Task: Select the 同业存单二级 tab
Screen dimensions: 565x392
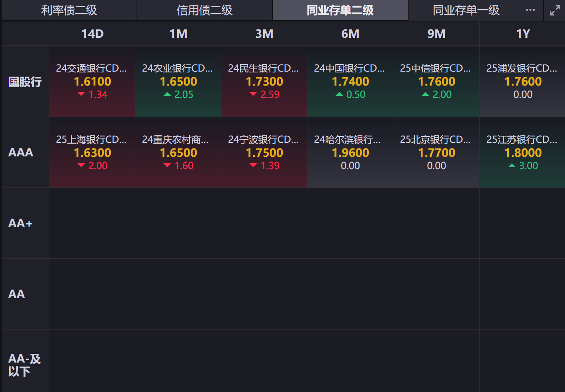Action: [x=340, y=10]
